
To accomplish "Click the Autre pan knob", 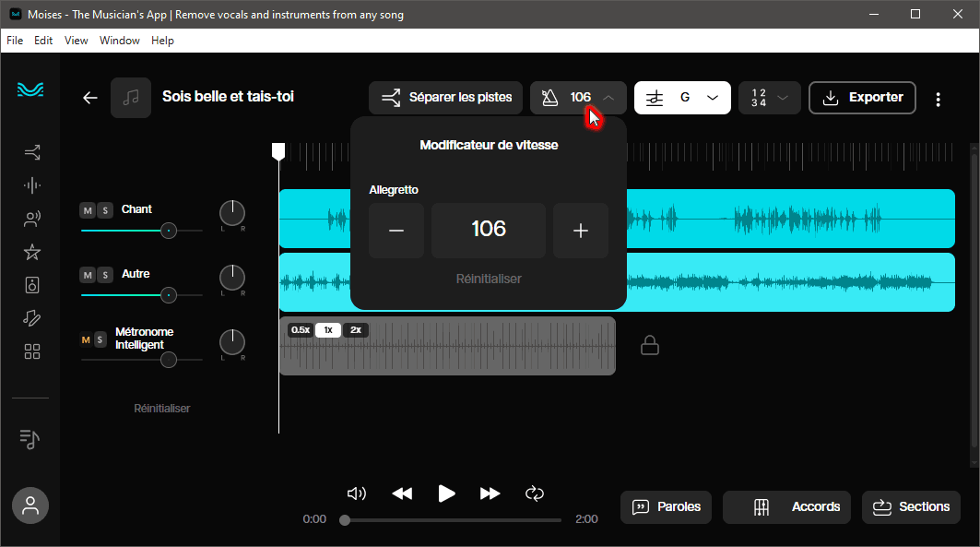I will pyautogui.click(x=232, y=278).
